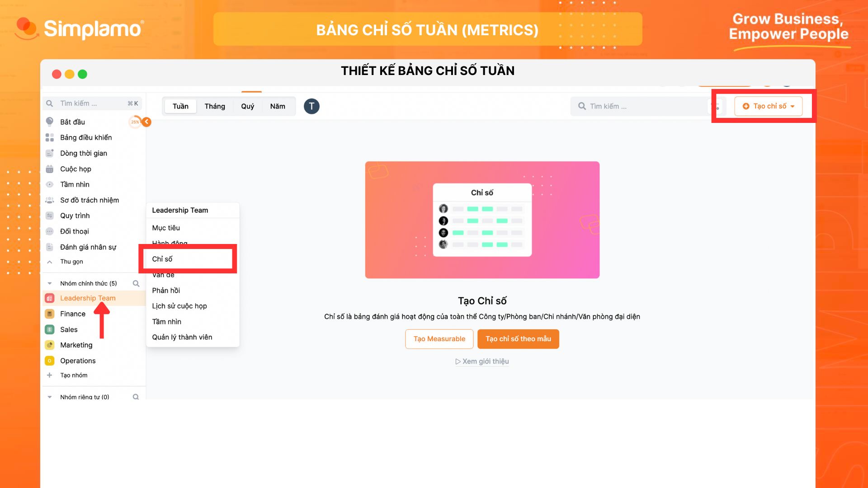Viewport: 868px width, 488px height.
Task: Click the Tầm nhìn sidebar icon
Action: click(51, 184)
